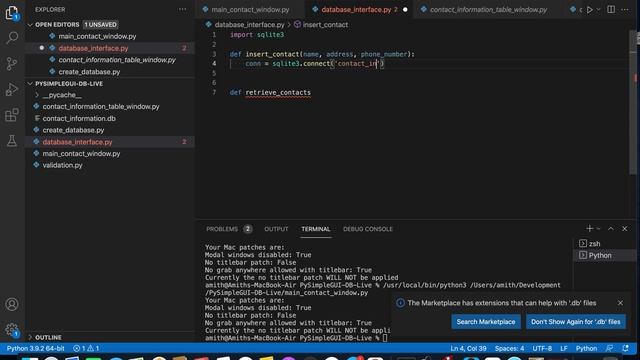
Task: Dismiss the Marketplace notification
Action: tap(620, 303)
